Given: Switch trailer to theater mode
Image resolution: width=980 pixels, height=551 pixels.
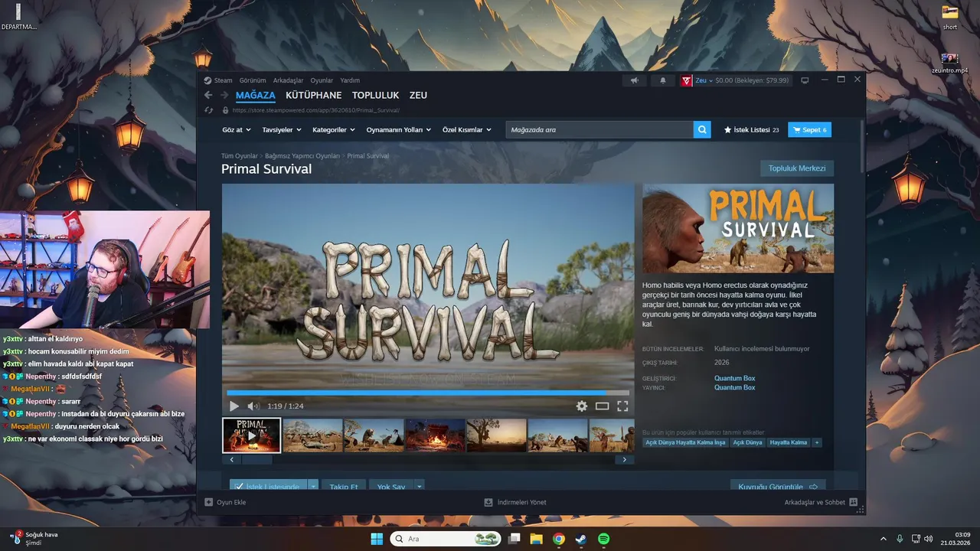Looking at the screenshot, I should [x=603, y=406].
